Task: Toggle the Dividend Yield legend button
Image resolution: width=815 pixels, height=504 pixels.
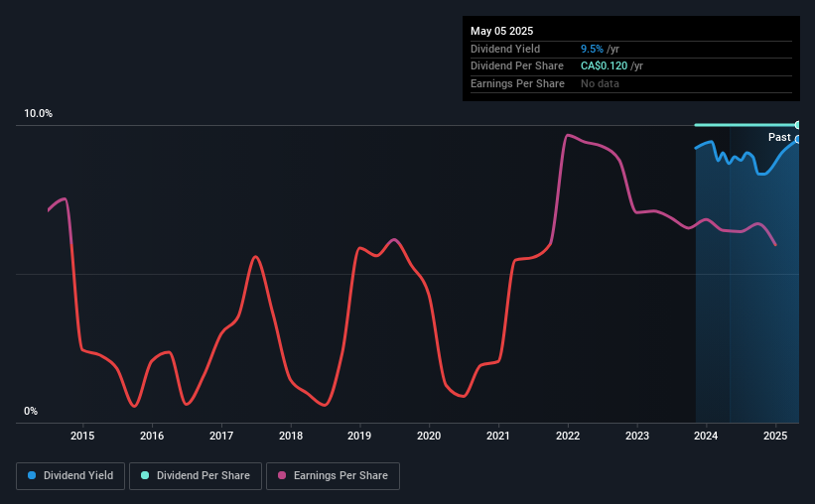Action: (70, 476)
